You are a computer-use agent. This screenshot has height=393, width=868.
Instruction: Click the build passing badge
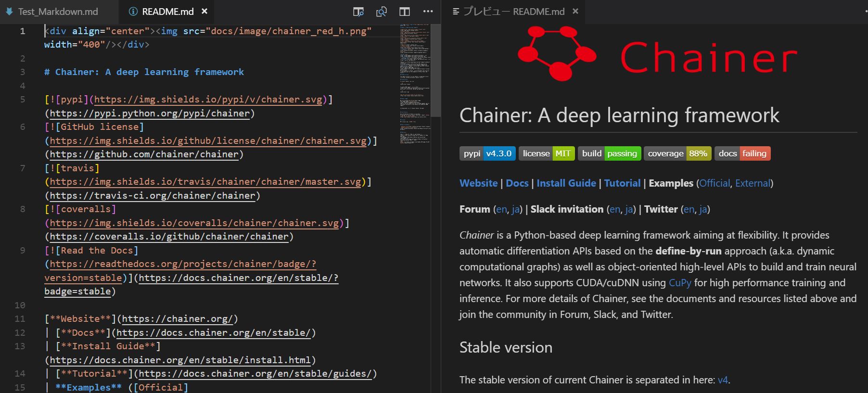[610, 153]
